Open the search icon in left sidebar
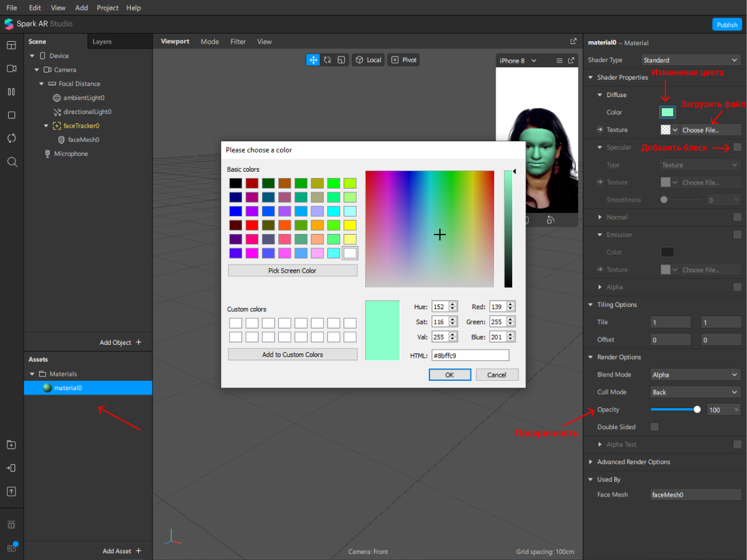747x560 pixels. click(11, 162)
